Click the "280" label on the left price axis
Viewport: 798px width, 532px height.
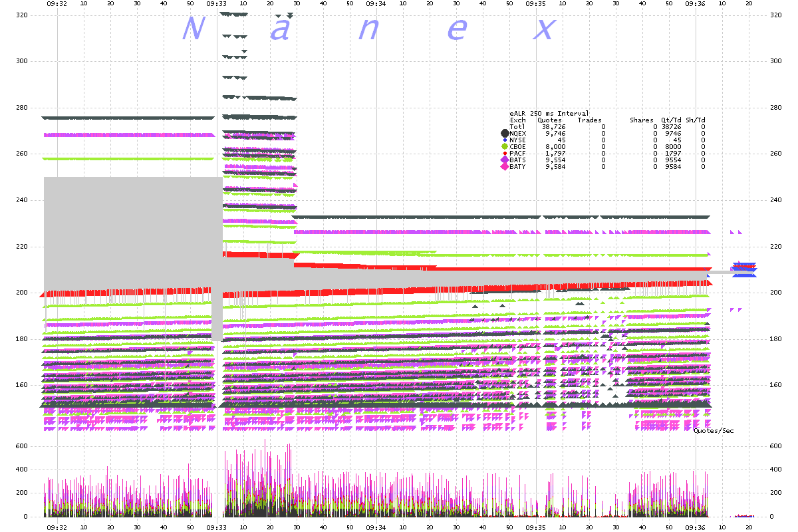click(21, 107)
